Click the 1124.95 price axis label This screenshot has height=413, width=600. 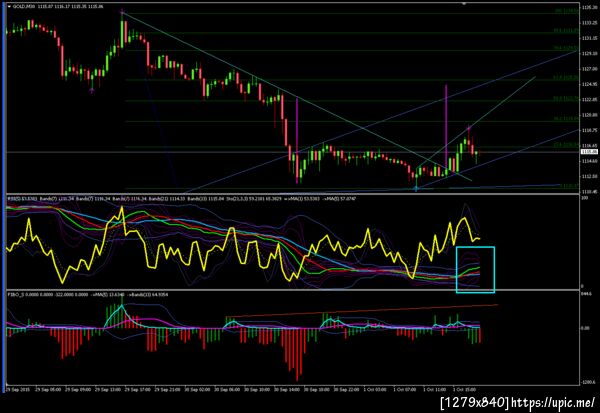(589, 84)
